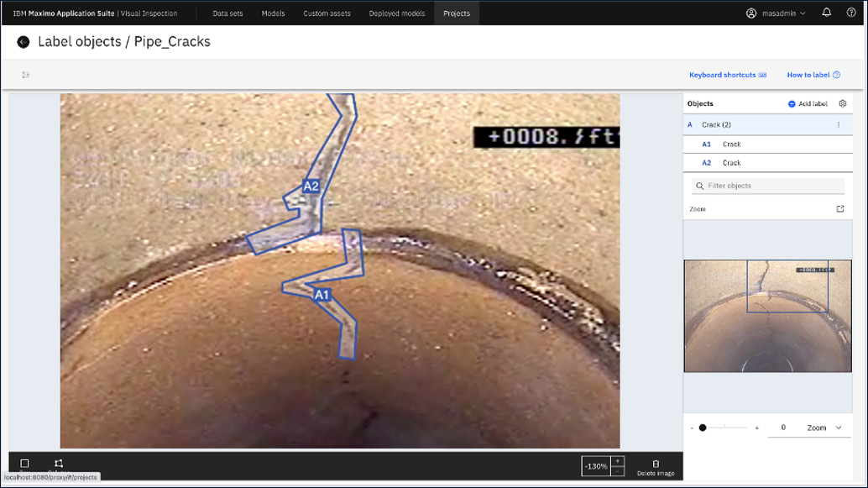Image resolution: width=868 pixels, height=488 pixels.
Task: Open the Deployed models tab
Action: click(397, 13)
